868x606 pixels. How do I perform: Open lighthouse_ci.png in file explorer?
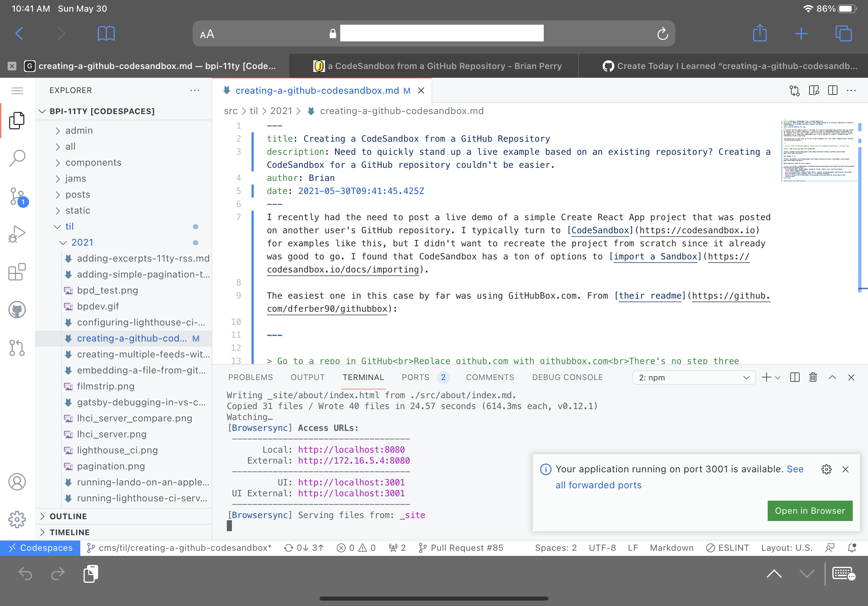click(117, 450)
